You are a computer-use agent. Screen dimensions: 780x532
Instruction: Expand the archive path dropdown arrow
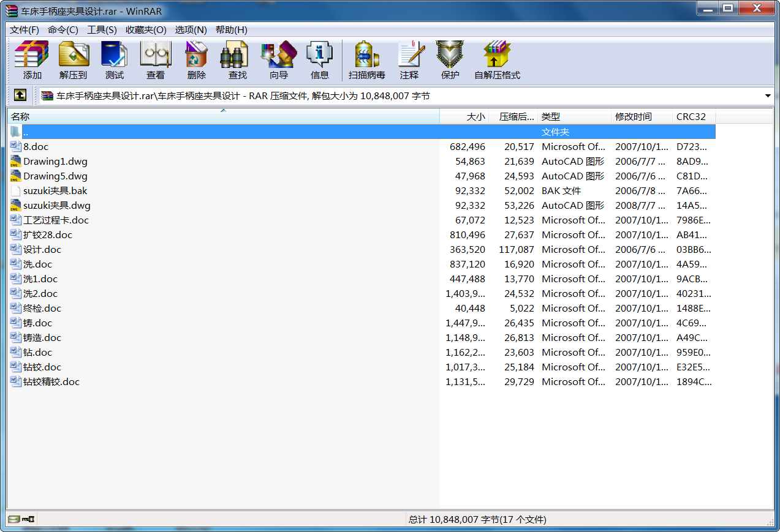(768, 96)
